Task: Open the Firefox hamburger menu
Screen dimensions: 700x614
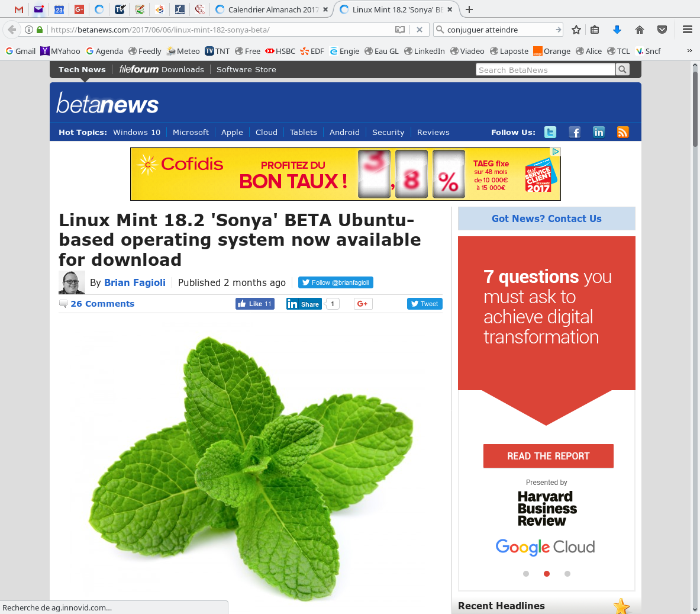Action: coord(686,29)
